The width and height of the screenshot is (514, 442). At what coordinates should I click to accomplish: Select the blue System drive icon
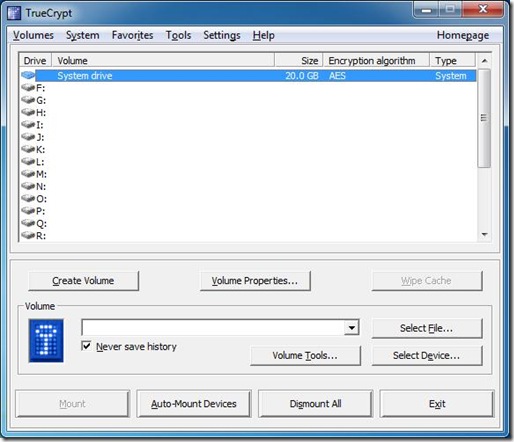coord(28,75)
